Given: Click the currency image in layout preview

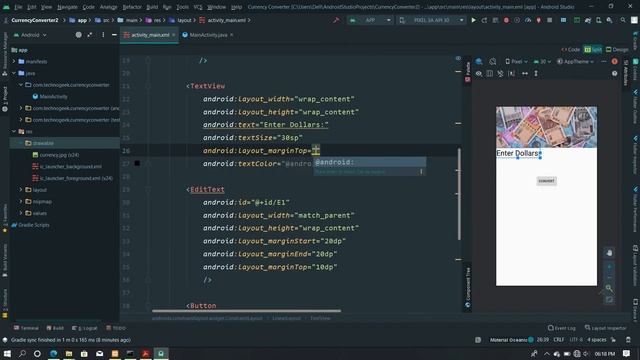Looking at the screenshot, I should pos(546,127).
